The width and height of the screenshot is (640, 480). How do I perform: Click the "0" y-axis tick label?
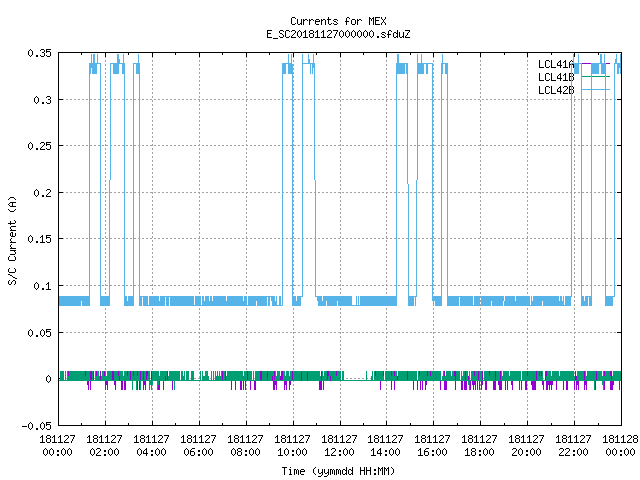pyautogui.click(x=49, y=379)
